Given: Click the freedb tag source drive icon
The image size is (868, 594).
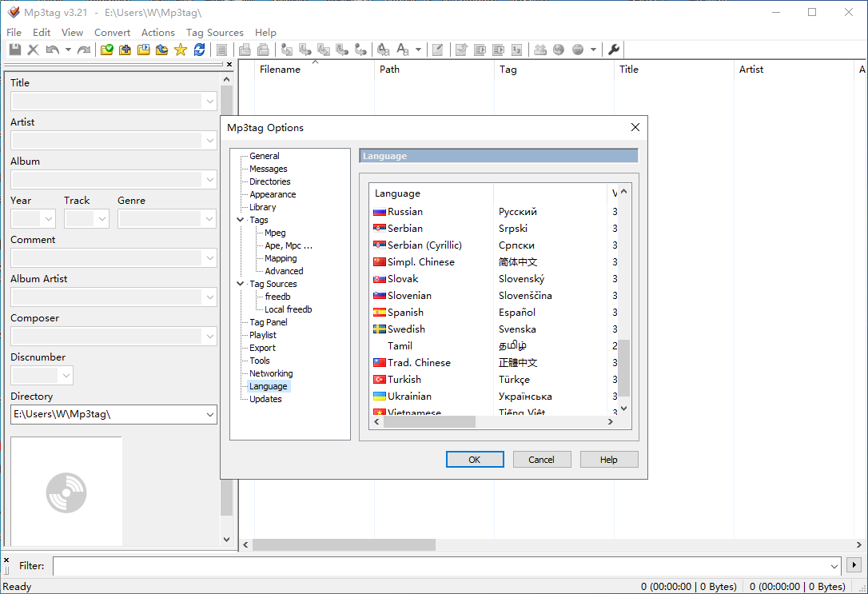Looking at the screenshot, I should pos(540,50).
